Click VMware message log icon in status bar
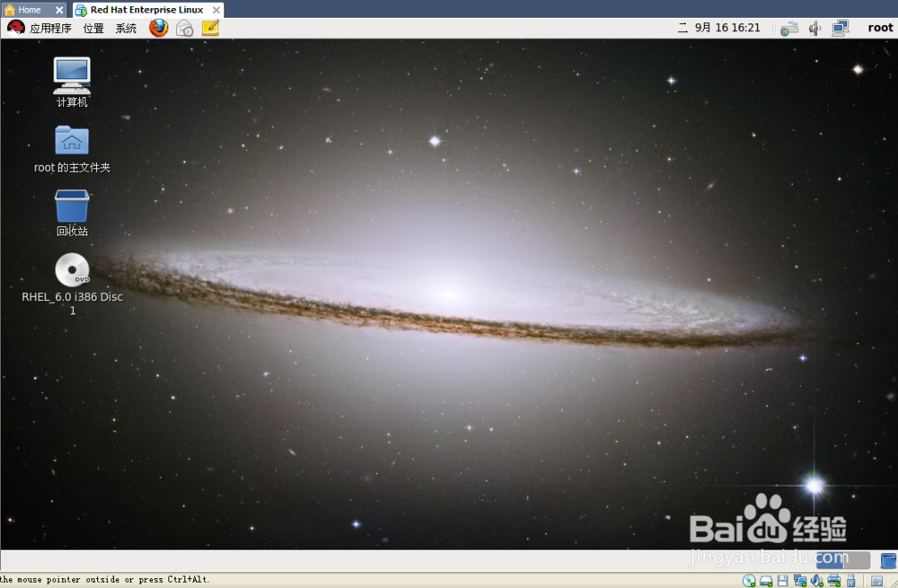Image resolution: width=898 pixels, height=588 pixels. [876, 581]
